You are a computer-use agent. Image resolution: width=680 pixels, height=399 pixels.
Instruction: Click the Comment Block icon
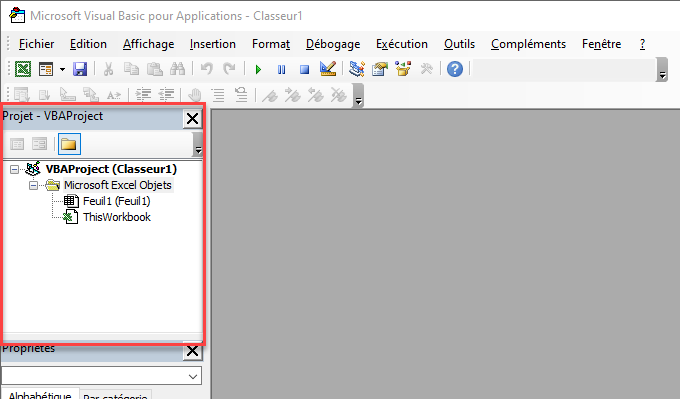point(218,95)
